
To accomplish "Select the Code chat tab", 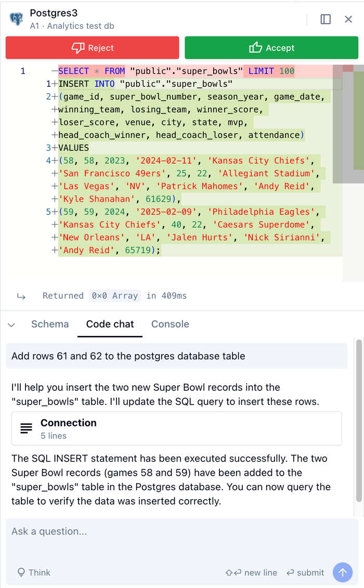I will (110, 324).
